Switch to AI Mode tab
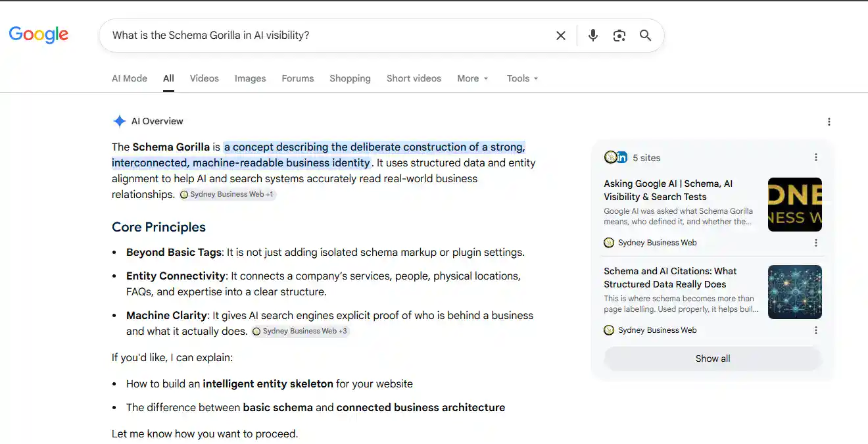 pyautogui.click(x=130, y=78)
